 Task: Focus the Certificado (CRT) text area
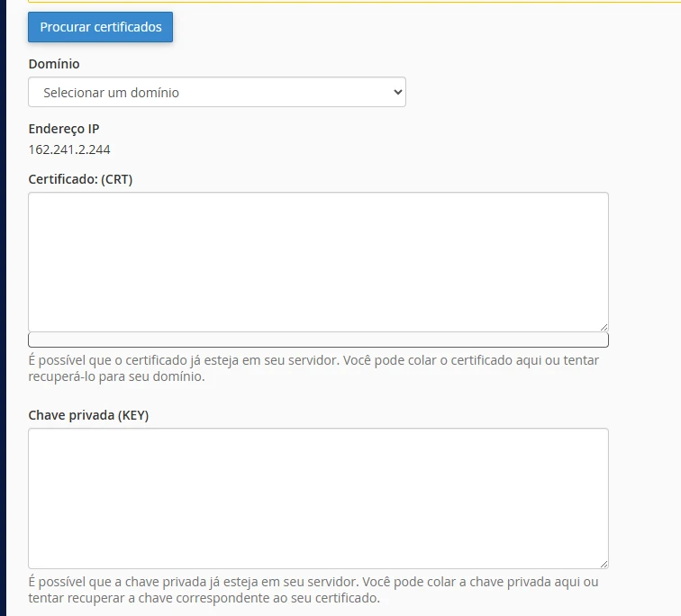click(318, 261)
